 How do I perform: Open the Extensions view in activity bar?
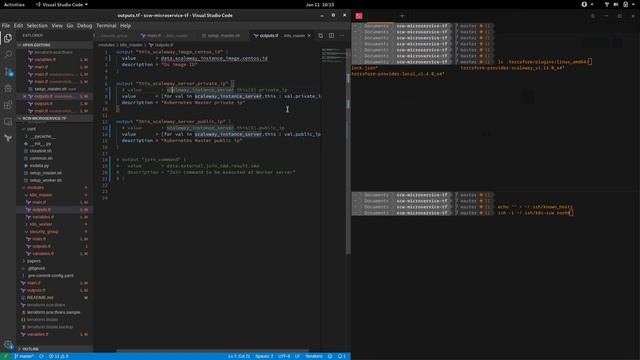point(8,105)
